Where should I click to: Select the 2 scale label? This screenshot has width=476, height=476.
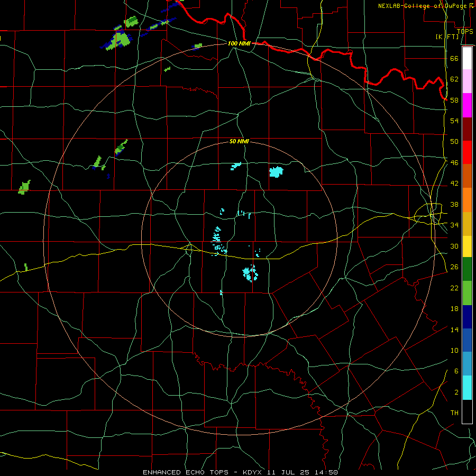point(456,392)
